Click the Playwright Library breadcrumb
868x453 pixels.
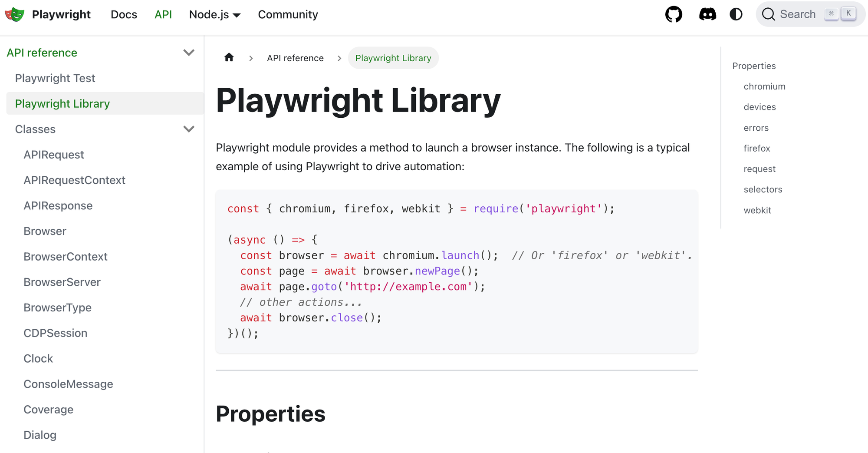click(x=393, y=58)
